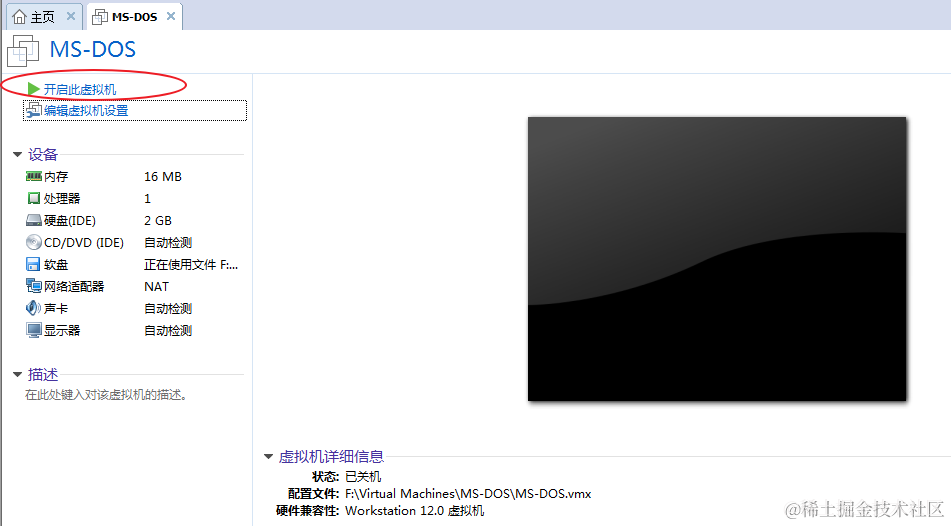This screenshot has height=526, width=951.
Task: Click the 虚拟机详细信息 section heading text
Action: click(x=331, y=457)
